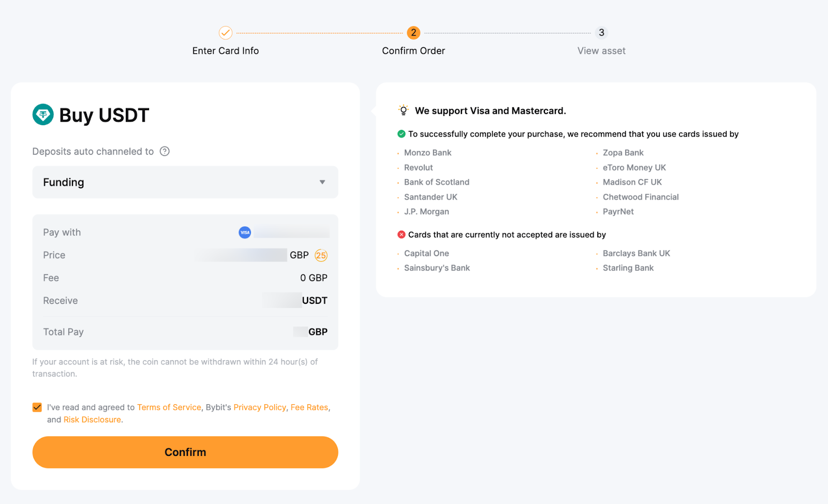Uncheck the terms agreement checkbox
The image size is (828, 504).
point(37,407)
